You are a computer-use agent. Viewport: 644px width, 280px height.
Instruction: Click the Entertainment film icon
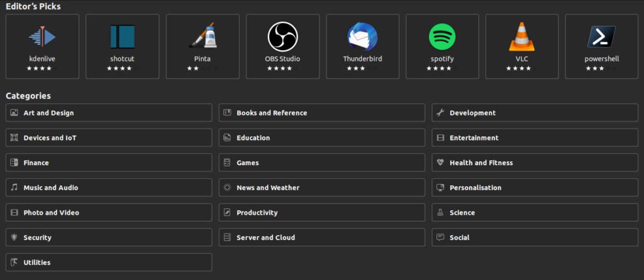pos(440,137)
